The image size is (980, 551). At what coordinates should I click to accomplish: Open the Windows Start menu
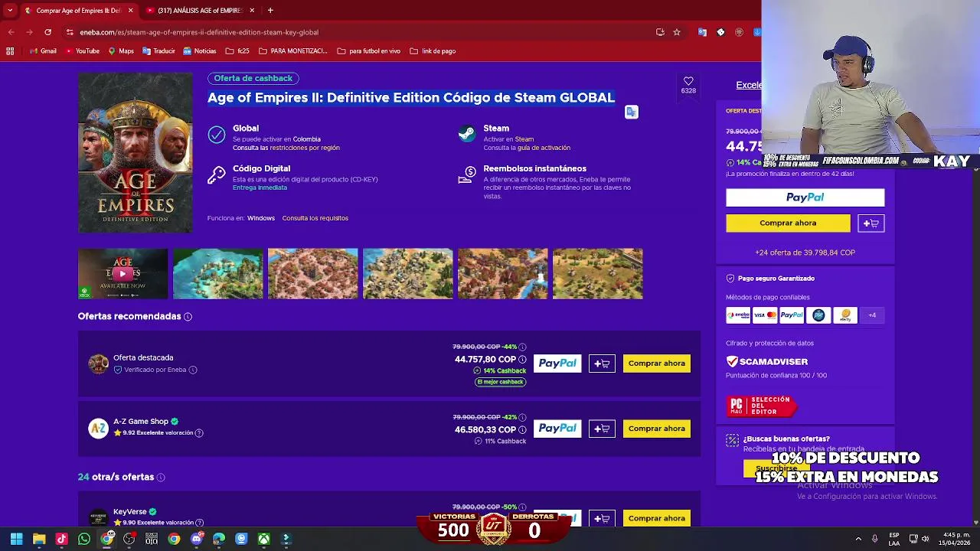[16, 539]
